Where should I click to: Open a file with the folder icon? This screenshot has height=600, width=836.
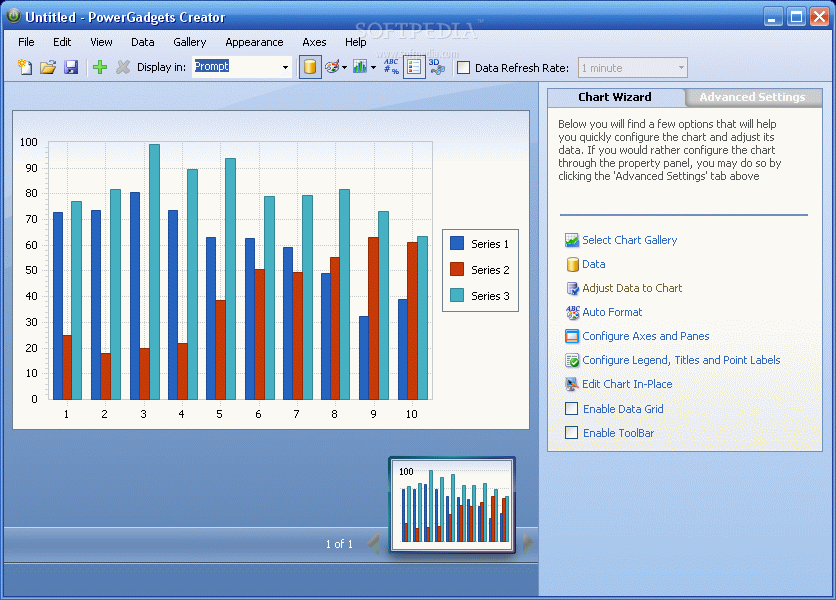pos(48,67)
